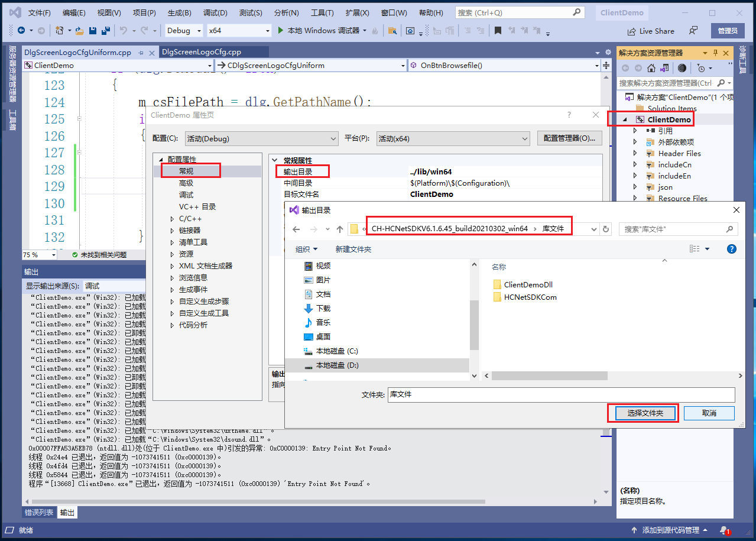This screenshot has width=756, height=541.
Task: Click the show all files globe icon
Action: (682, 68)
